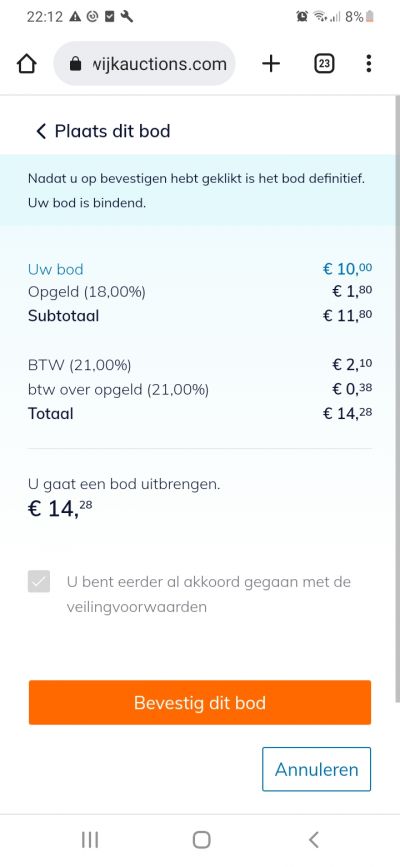
Task: Tap the alarm icon in status bar
Action: tap(302, 17)
